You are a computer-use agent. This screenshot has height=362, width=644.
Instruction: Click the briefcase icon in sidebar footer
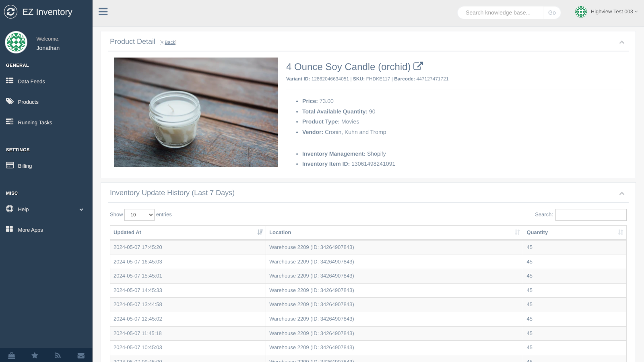tap(12, 356)
